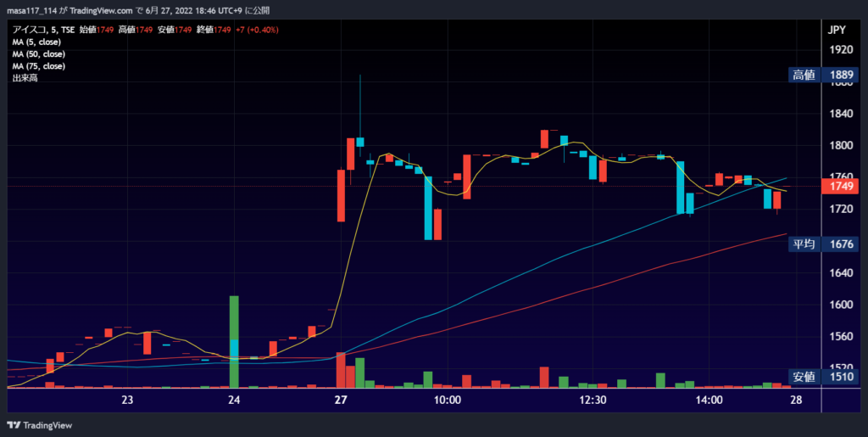The image size is (868, 437).
Task: Click the 平均 1676 price label
Action: pos(823,244)
